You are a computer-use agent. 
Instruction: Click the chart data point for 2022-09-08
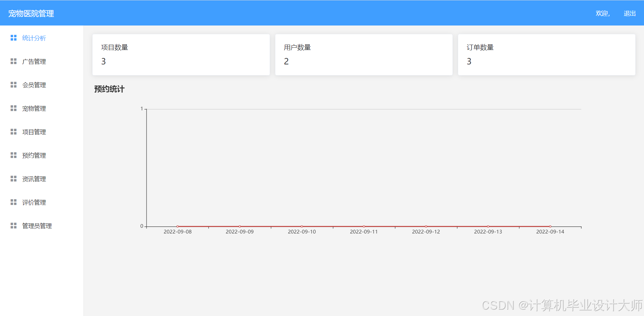coord(178,226)
